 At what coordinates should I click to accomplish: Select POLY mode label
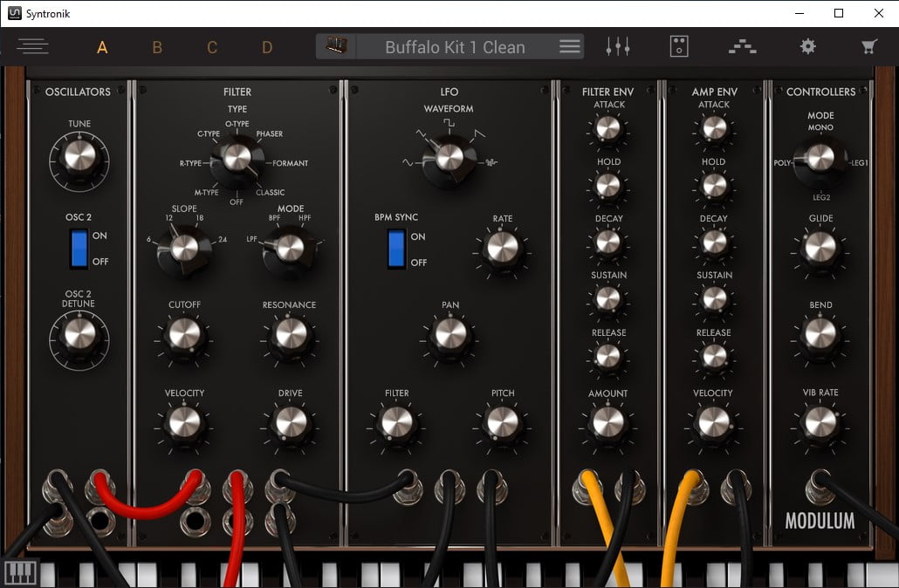(782, 163)
